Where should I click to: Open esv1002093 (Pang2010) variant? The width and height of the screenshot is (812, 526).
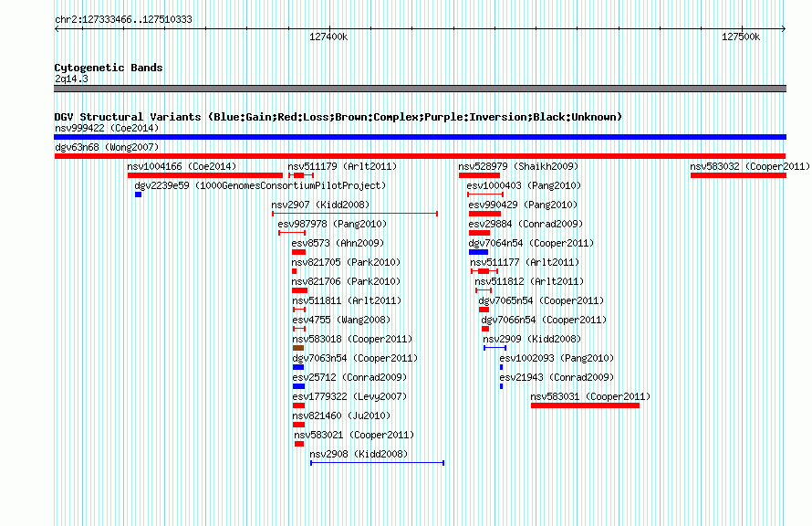(x=557, y=358)
